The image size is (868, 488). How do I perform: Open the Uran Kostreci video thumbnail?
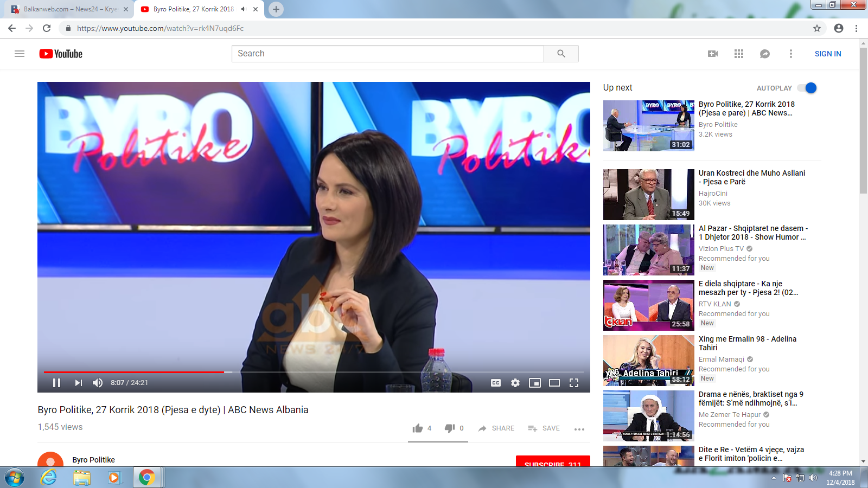point(648,194)
